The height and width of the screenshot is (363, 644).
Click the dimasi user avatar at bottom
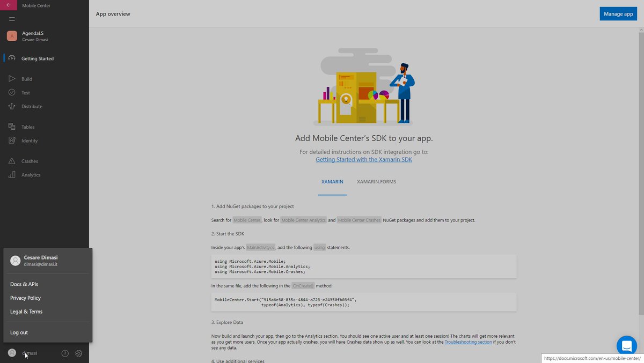click(x=12, y=353)
